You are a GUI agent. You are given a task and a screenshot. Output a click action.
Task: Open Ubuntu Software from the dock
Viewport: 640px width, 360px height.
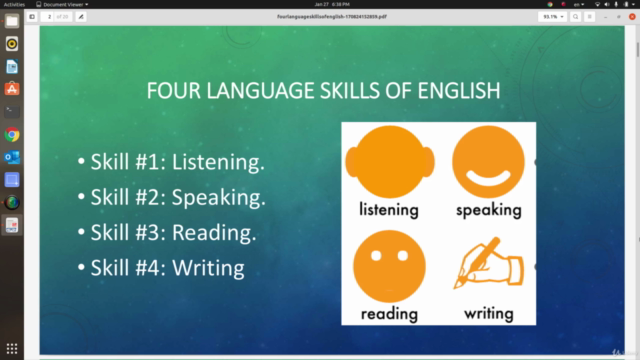[x=12, y=89]
